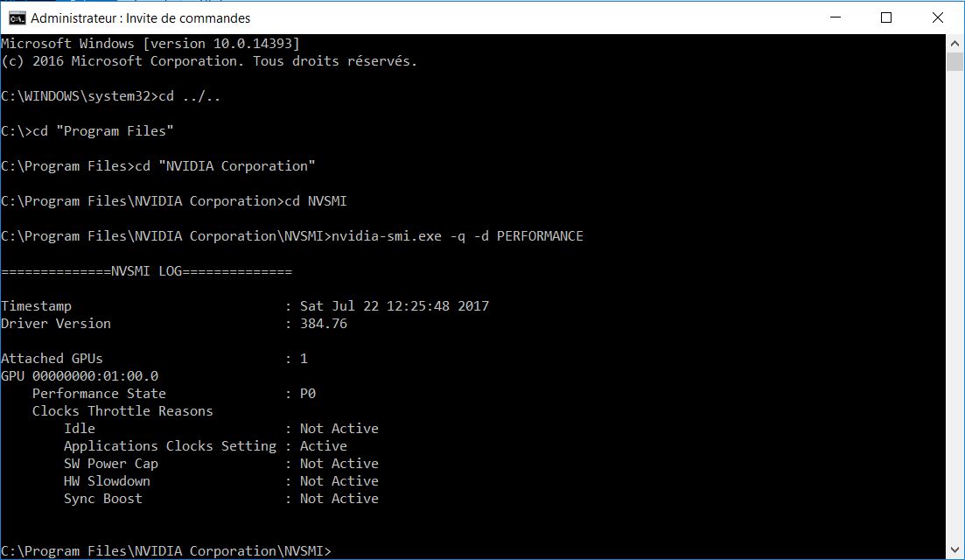This screenshot has height=560, width=965.
Task: Click the title text 'Administrateur : Invite de commandes'
Action: [x=140, y=17]
